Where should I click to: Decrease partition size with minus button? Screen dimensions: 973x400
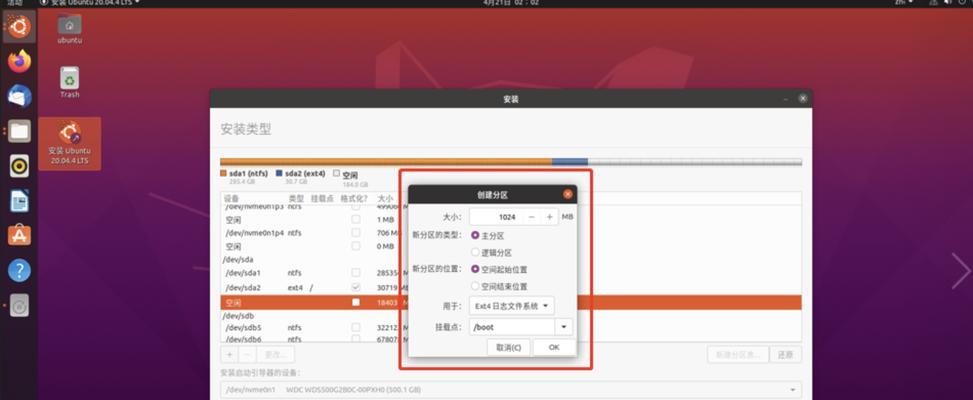click(531, 217)
